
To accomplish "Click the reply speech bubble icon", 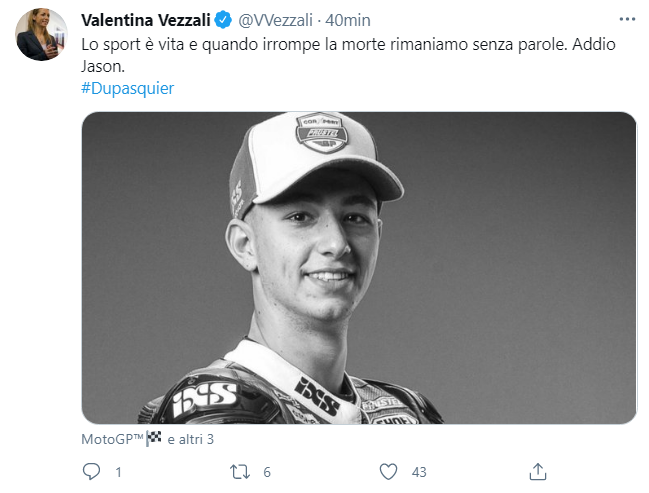I will click(x=91, y=471).
